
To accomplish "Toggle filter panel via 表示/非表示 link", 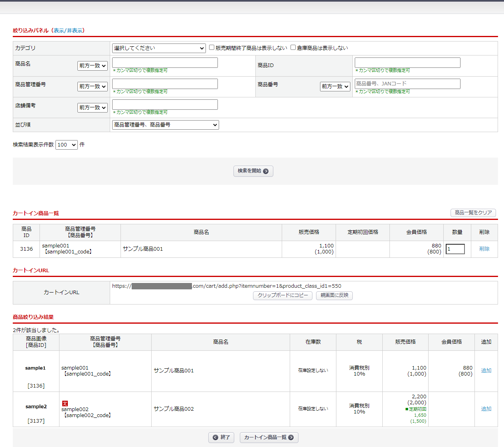I will pos(68,30).
